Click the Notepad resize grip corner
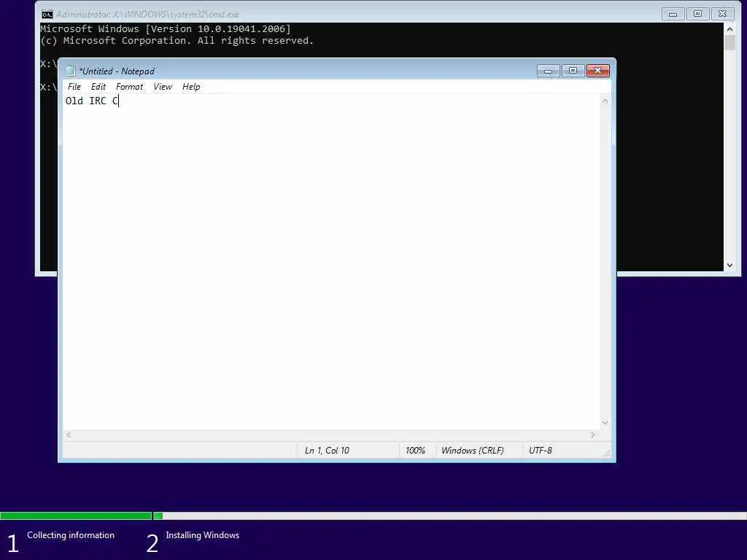This screenshot has height=560, width=747. pos(606,454)
